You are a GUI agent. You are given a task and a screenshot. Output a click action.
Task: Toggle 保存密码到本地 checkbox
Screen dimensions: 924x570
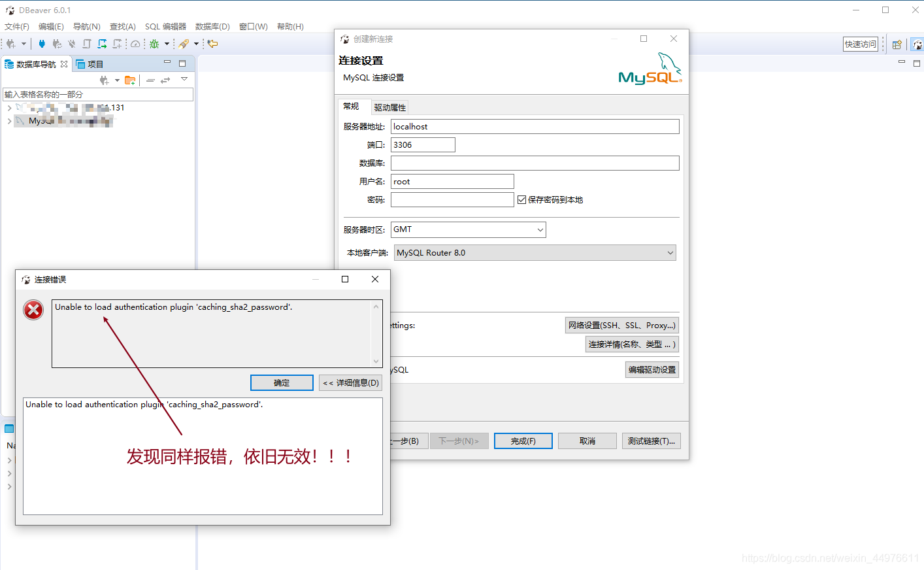(x=521, y=200)
